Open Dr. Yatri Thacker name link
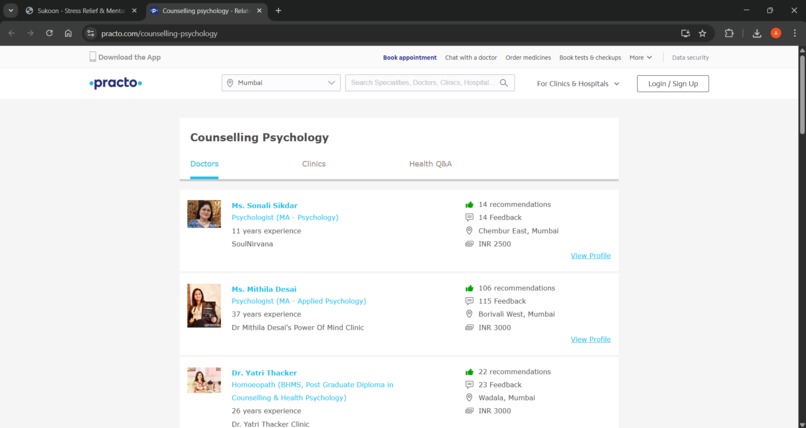Viewport: 806px width, 428px height. point(264,373)
